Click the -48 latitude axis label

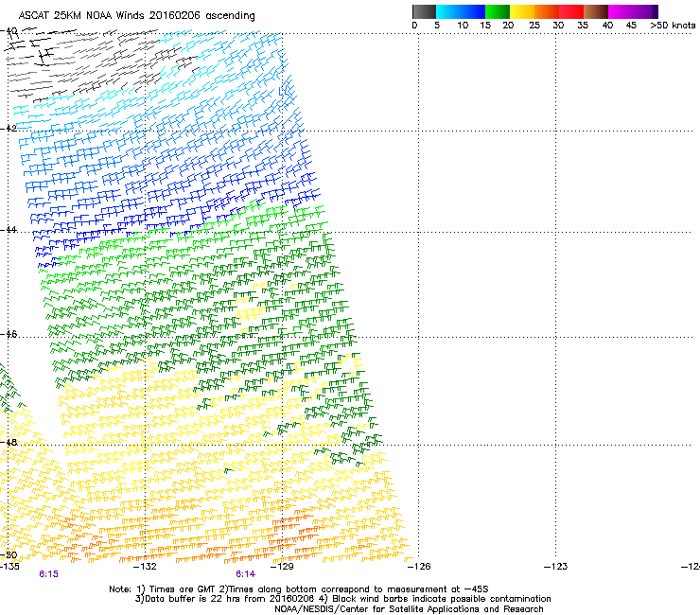[9, 442]
